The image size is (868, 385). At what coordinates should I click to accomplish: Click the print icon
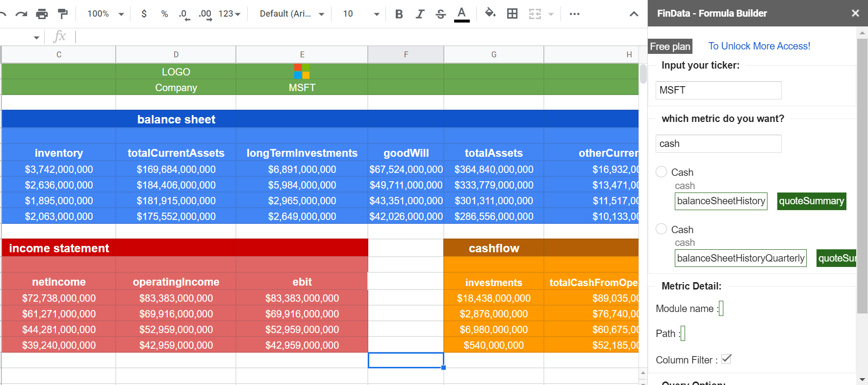pos(42,14)
